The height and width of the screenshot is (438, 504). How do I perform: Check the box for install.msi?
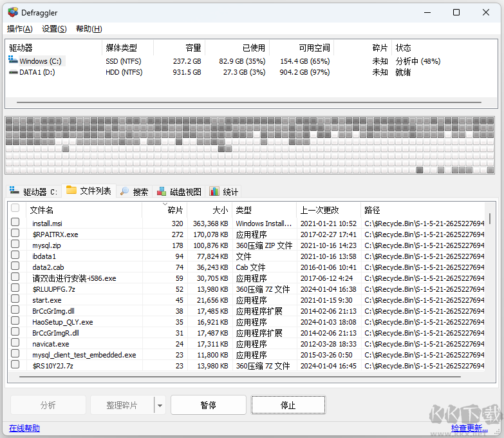point(15,222)
